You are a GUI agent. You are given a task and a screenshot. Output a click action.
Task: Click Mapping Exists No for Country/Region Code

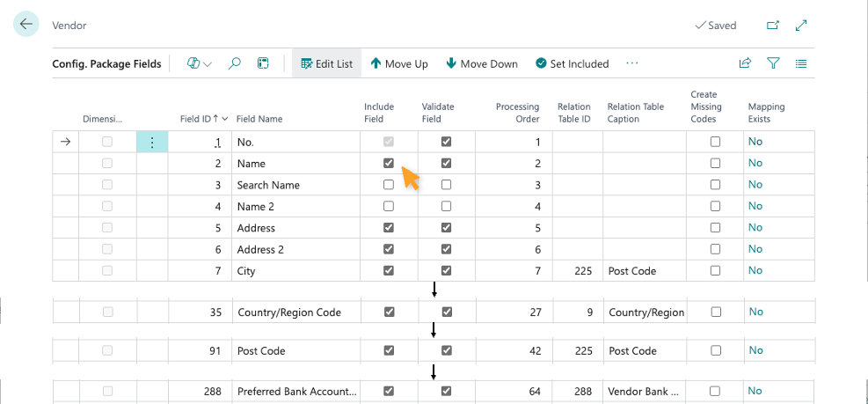point(755,312)
